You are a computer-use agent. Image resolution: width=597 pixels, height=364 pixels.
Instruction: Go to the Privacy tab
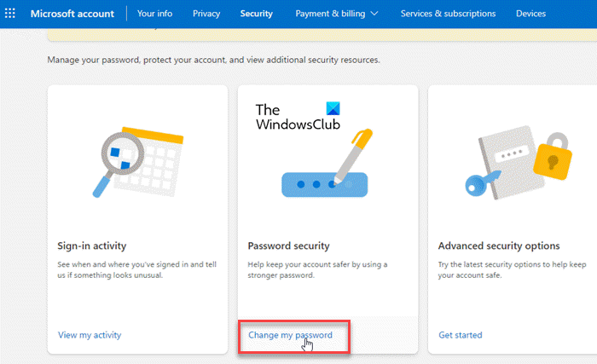206,14
